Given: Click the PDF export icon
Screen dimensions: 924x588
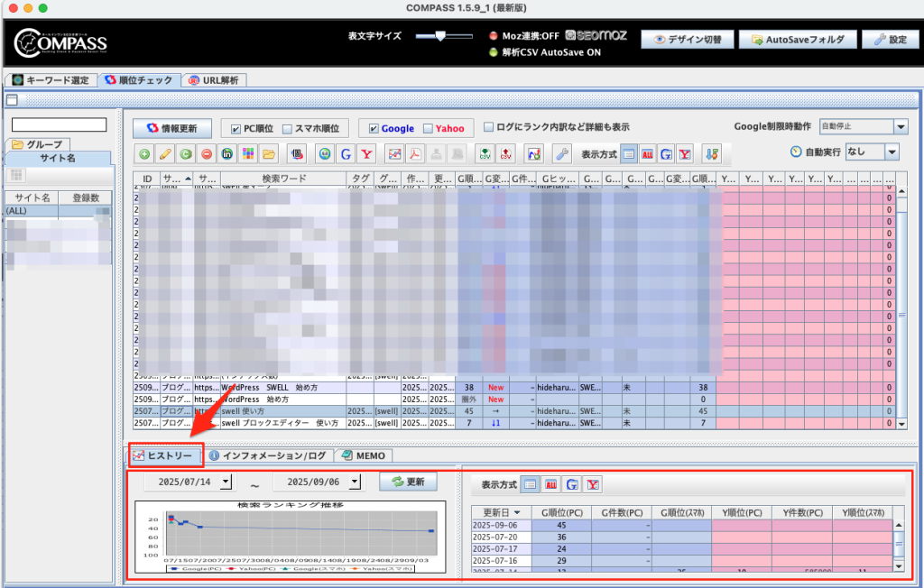Looking at the screenshot, I should pyautogui.click(x=415, y=153).
